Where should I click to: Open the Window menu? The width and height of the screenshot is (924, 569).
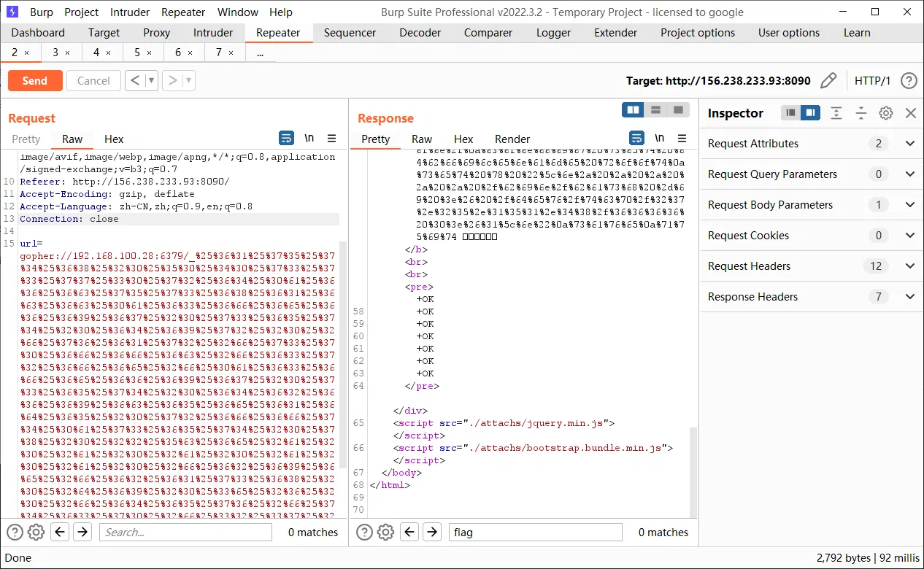238,12
